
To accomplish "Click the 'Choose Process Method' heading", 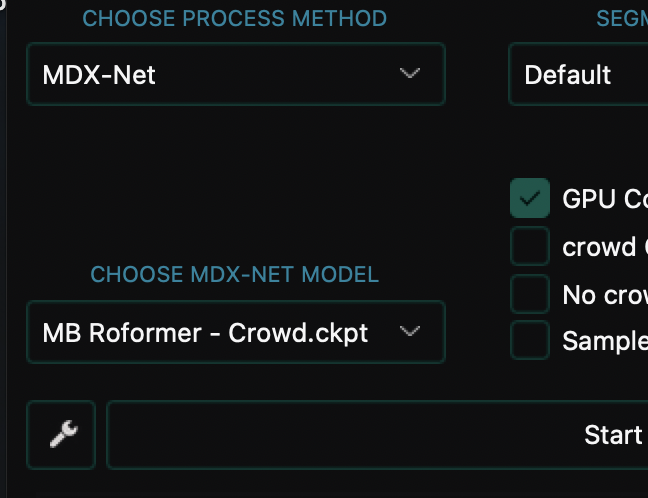I will pos(234,18).
